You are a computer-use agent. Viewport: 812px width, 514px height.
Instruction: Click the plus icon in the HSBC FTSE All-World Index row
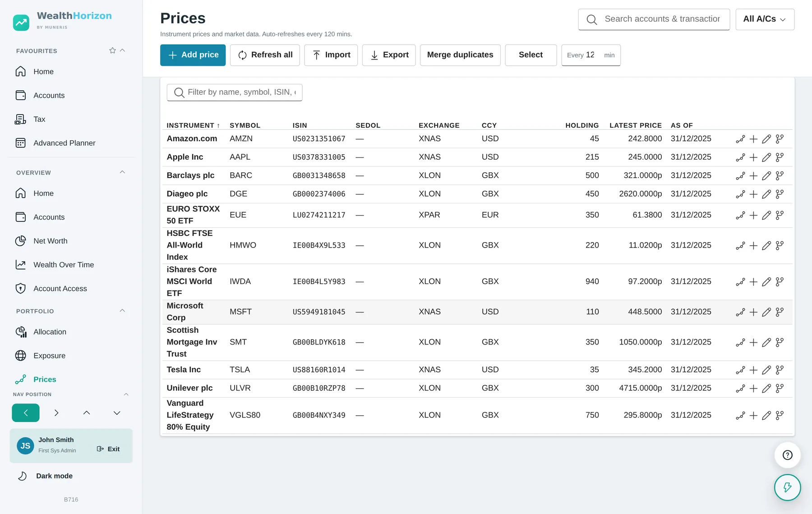coord(753,245)
